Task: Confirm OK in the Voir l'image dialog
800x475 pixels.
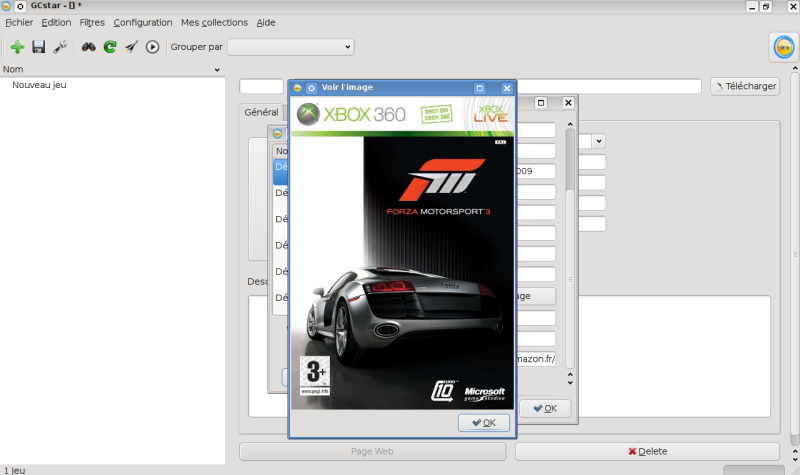Action: tap(484, 422)
